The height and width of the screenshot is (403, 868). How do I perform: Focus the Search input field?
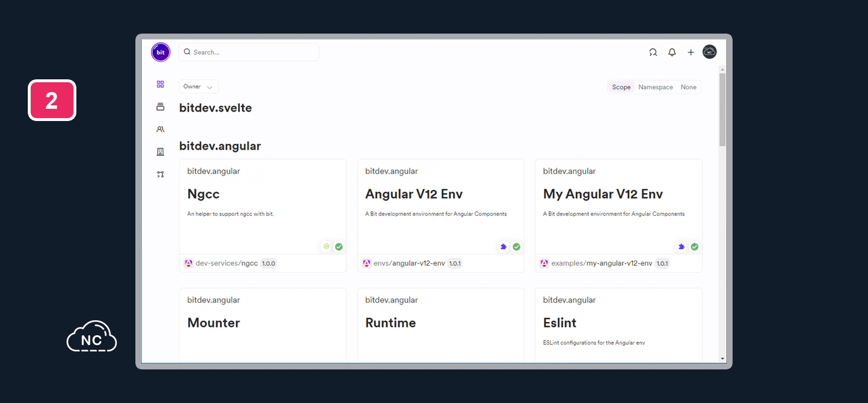point(249,52)
